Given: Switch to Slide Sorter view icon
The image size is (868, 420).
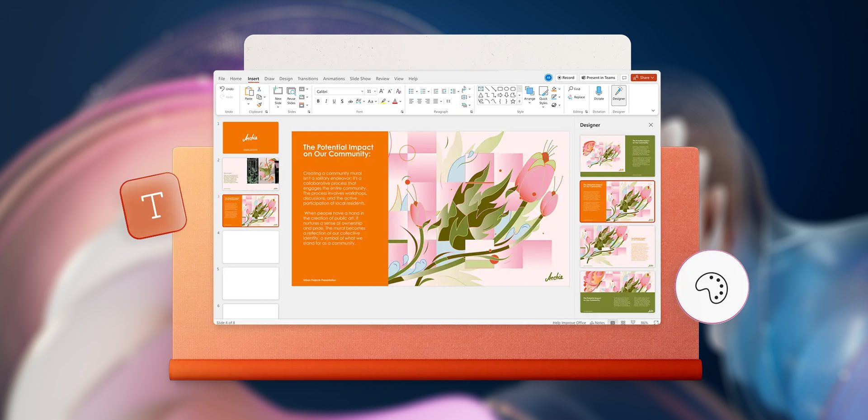Looking at the screenshot, I should 623,322.
